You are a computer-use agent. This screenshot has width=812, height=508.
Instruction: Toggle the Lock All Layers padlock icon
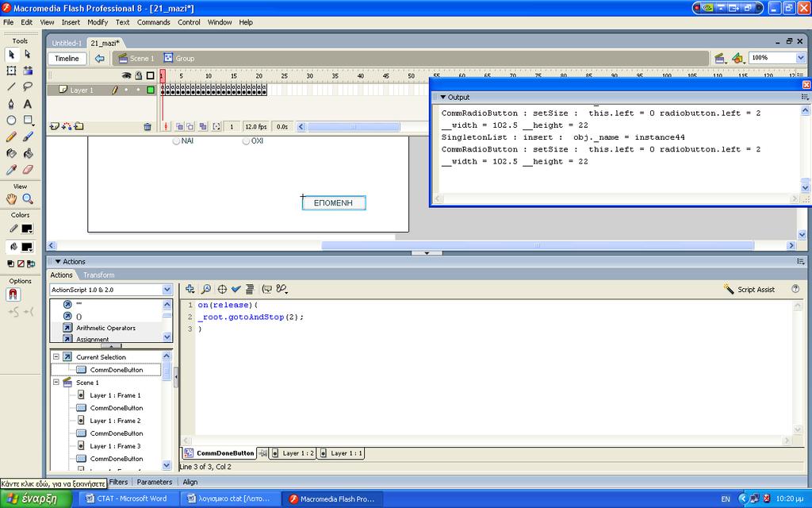click(x=138, y=75)
